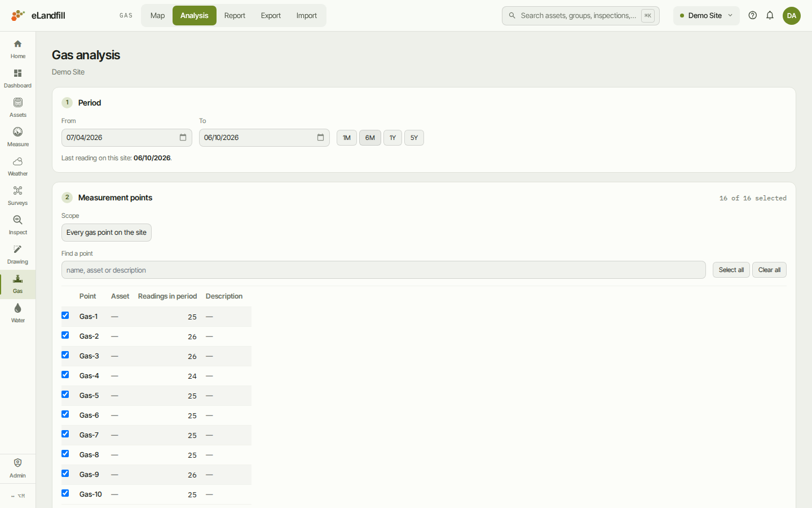This screenshot has height=508, width=812.
Task: Click the From date field
Action: [x=127, y=138]
